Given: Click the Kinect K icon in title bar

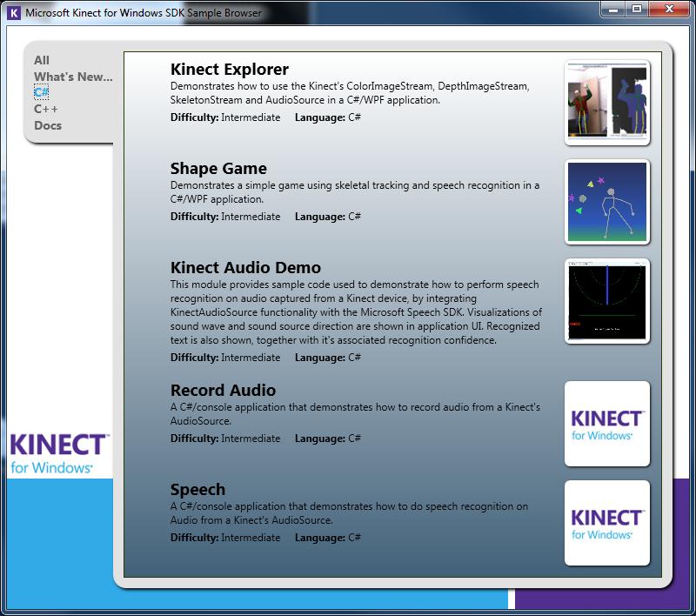Looking at the screenshot, I should (x=14, y=13).
